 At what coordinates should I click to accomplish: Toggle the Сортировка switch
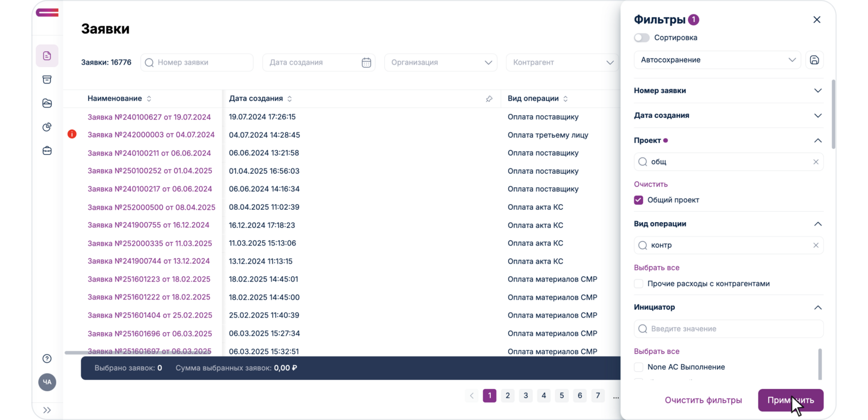click(642, 38)
